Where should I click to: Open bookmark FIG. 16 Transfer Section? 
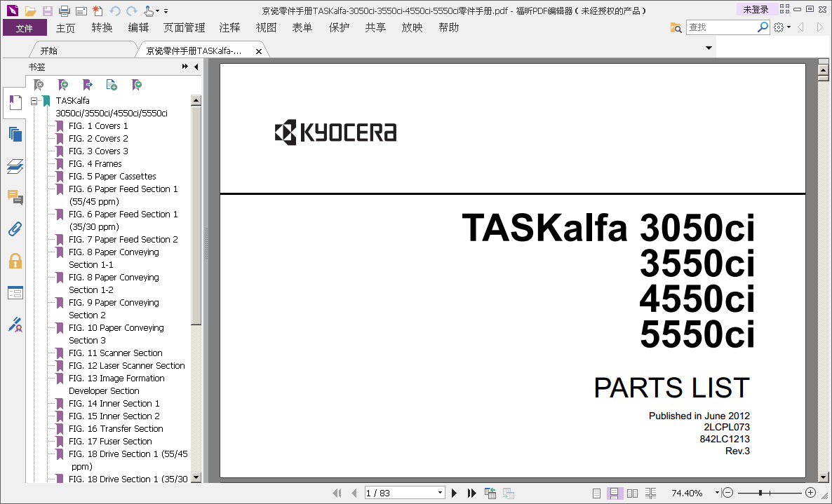tap(116, 429)
